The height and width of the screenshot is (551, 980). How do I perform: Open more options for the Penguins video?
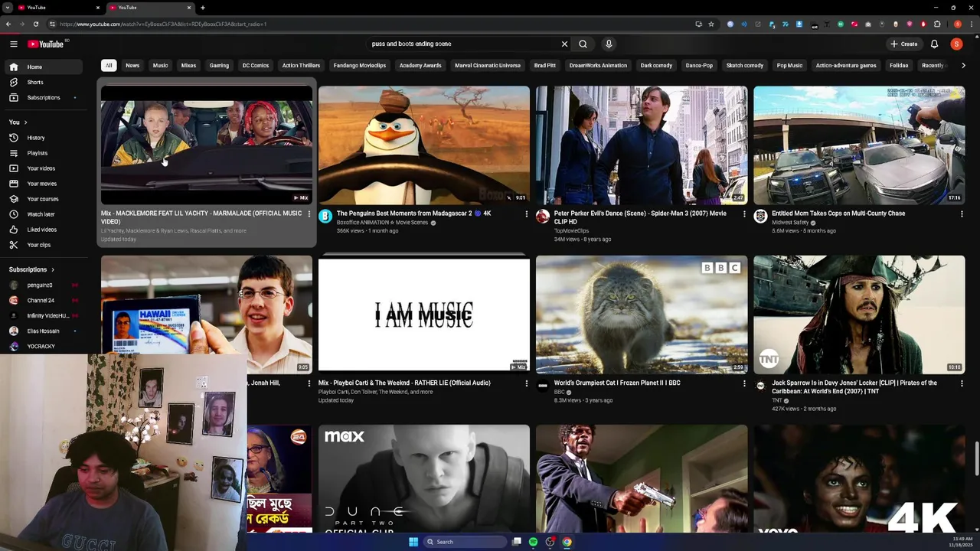pyautogui.click(x=526, y=214)
